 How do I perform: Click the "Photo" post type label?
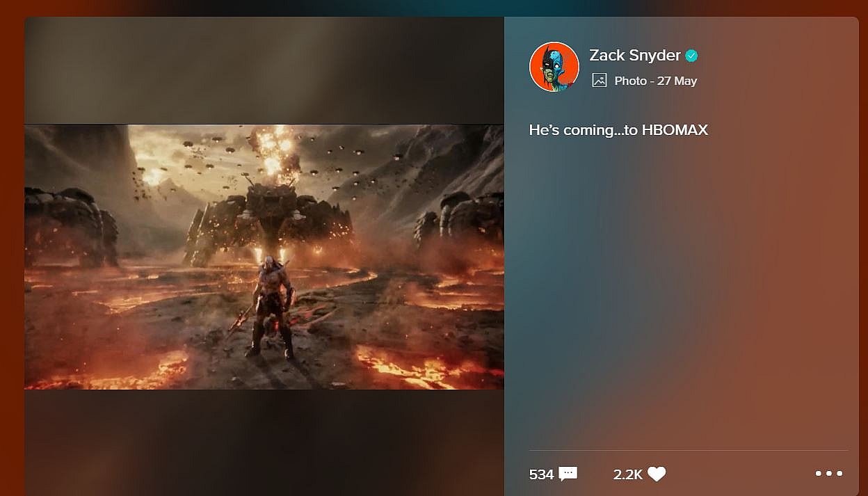tap(630, 81)
